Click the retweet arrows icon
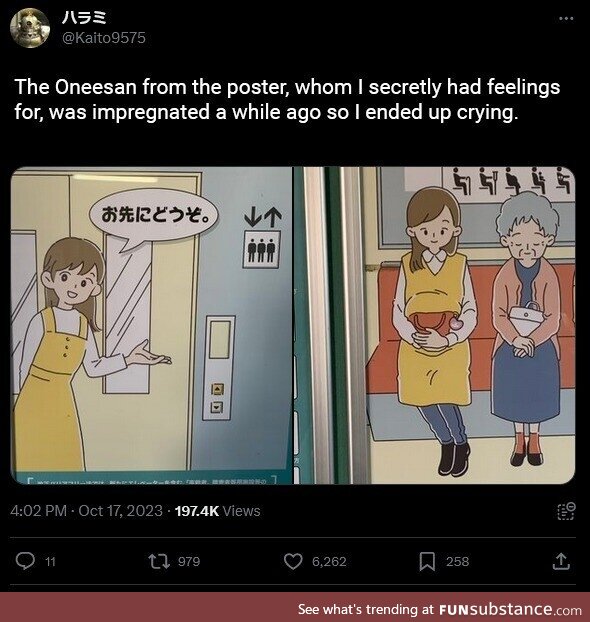This screenshot has width=590, height=622. [159, 561]
